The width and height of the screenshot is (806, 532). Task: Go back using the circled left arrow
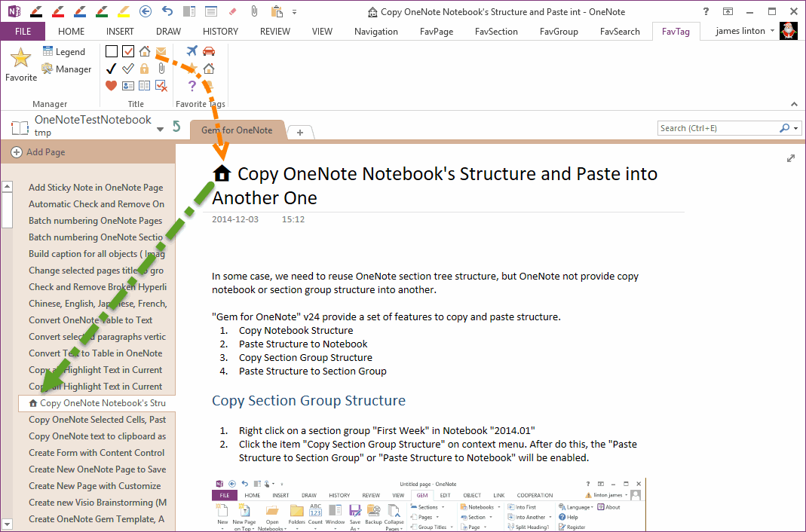(x=146, y=11)
